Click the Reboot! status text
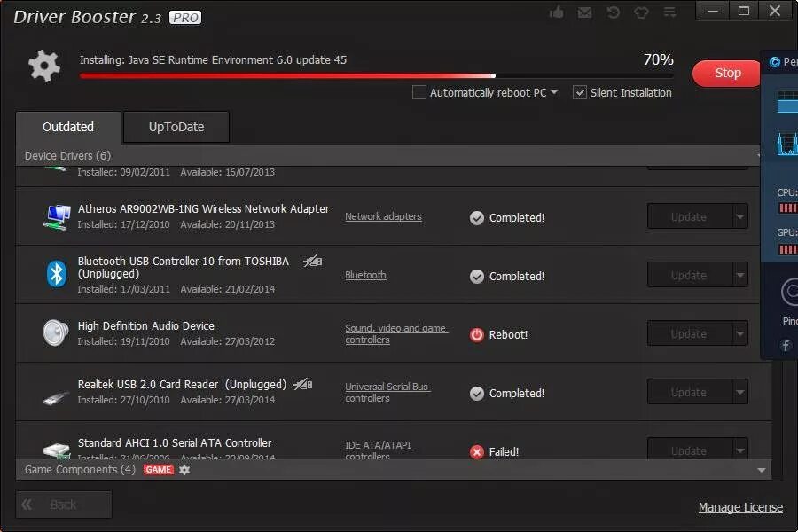 click(x=508, y=335)
